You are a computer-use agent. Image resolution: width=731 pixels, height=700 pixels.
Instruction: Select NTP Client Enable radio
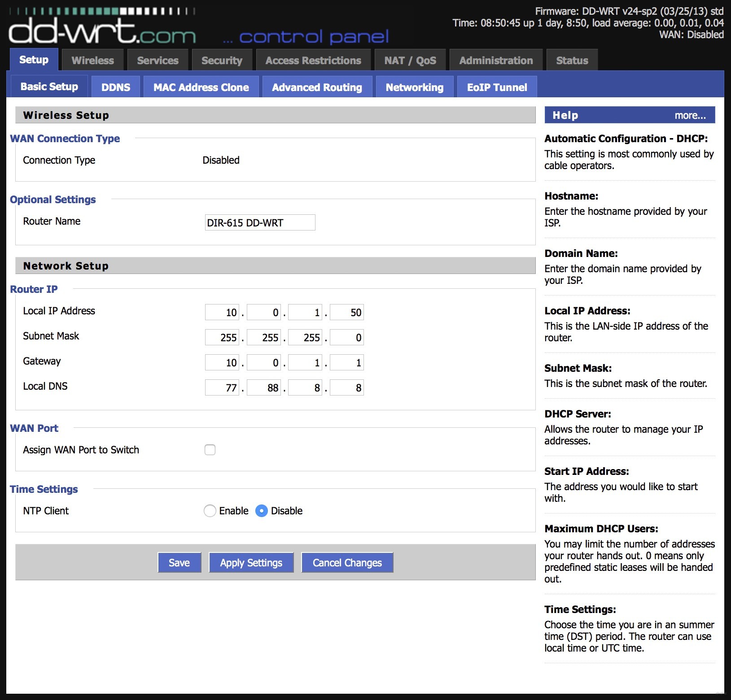pos(210,511)
